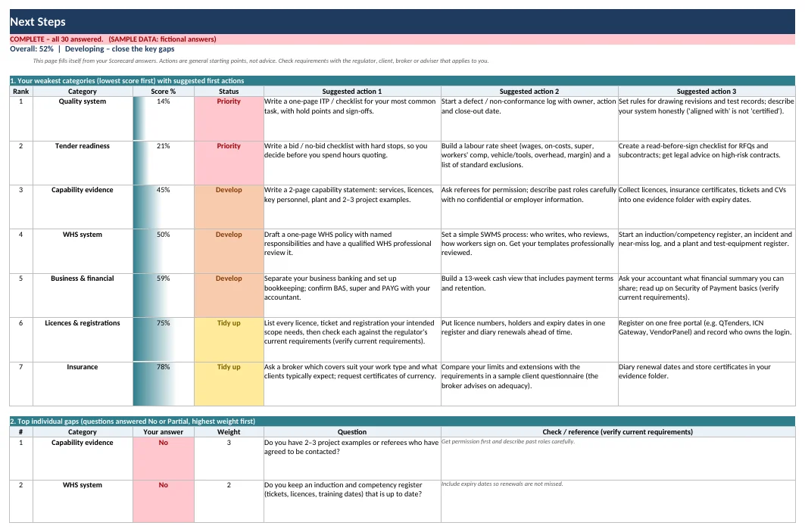Select the 'List every licence, ticket and registration' cell
The height and width of the screenshot is (532, 805).
352,340
